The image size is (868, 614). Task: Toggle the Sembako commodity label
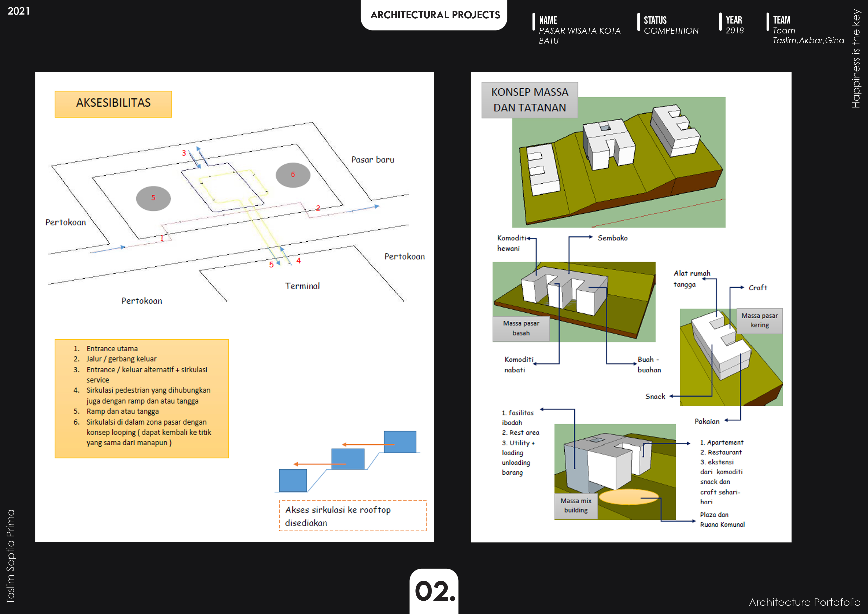[612, 238]
